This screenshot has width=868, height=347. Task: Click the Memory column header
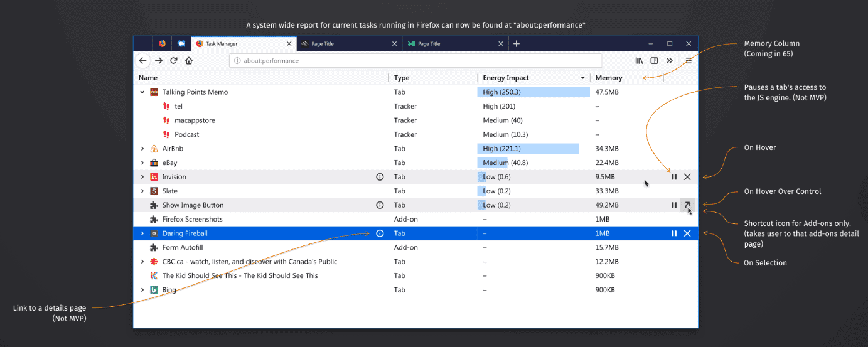pos(609,78)
